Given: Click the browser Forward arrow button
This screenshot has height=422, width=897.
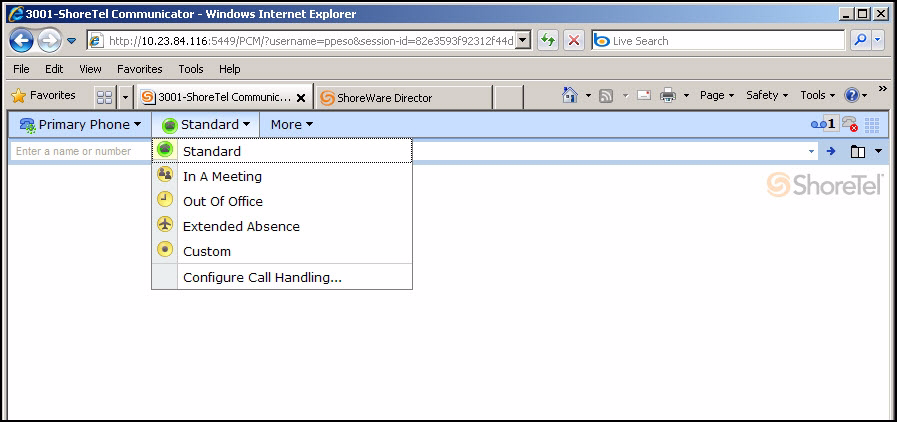Looking at the screenshot, I should (49, 40).
